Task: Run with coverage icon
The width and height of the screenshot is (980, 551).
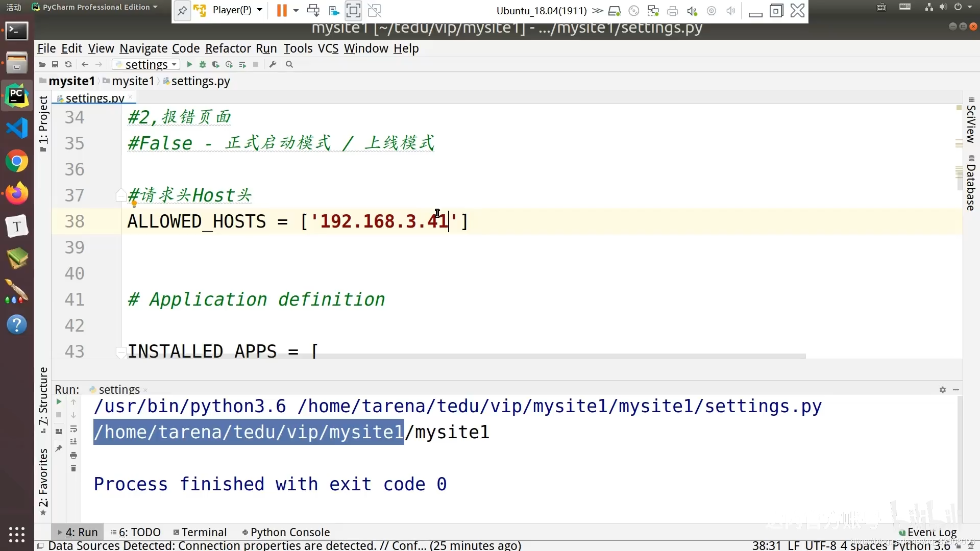Action: [216, 64]
